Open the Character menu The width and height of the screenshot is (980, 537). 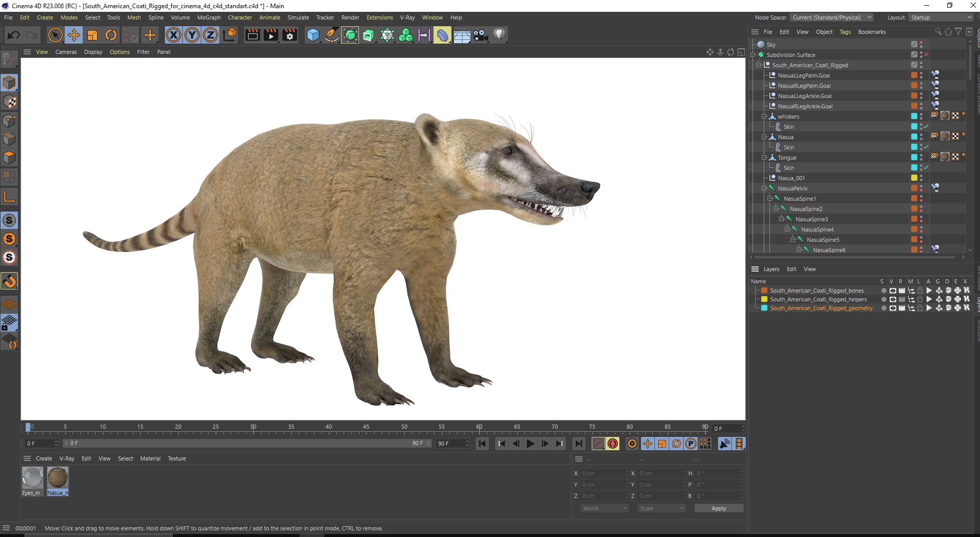[x=240, y=17]
